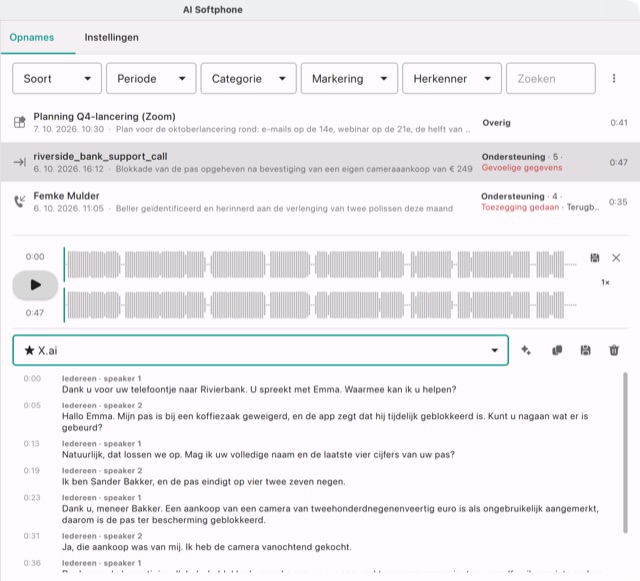This screenshot has width=640, height=581.
Task: Click the import arrow icon beside riverside_bank_support_call
Action: (20, 162)
